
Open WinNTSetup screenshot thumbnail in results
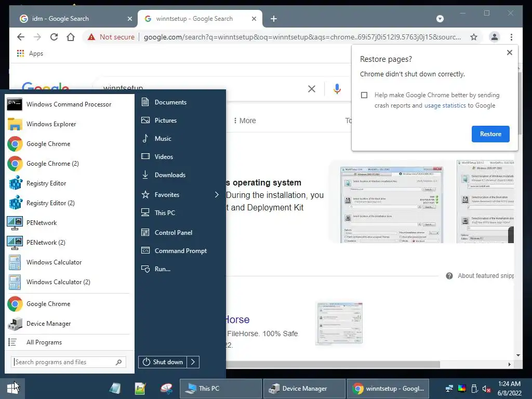click(x=392, y=205)
